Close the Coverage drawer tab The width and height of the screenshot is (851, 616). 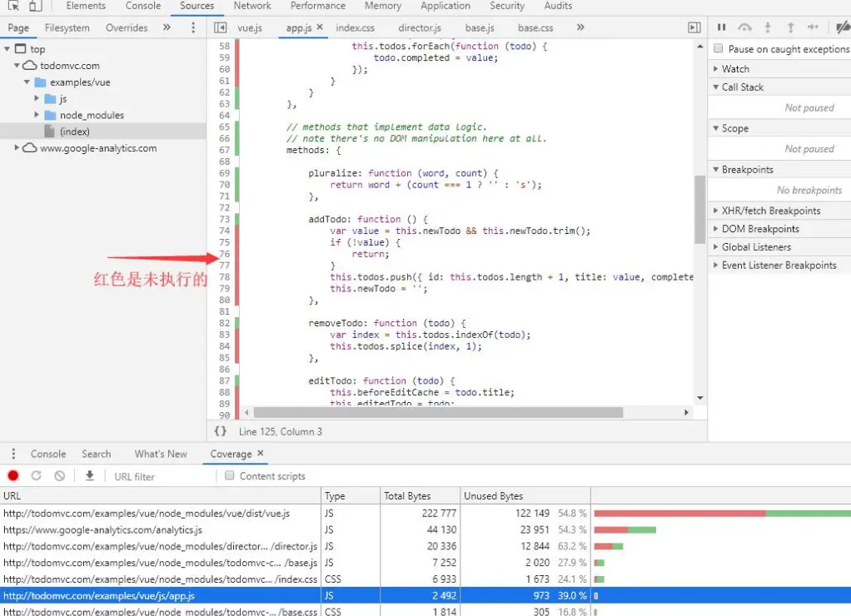click(x=261, y=453)
